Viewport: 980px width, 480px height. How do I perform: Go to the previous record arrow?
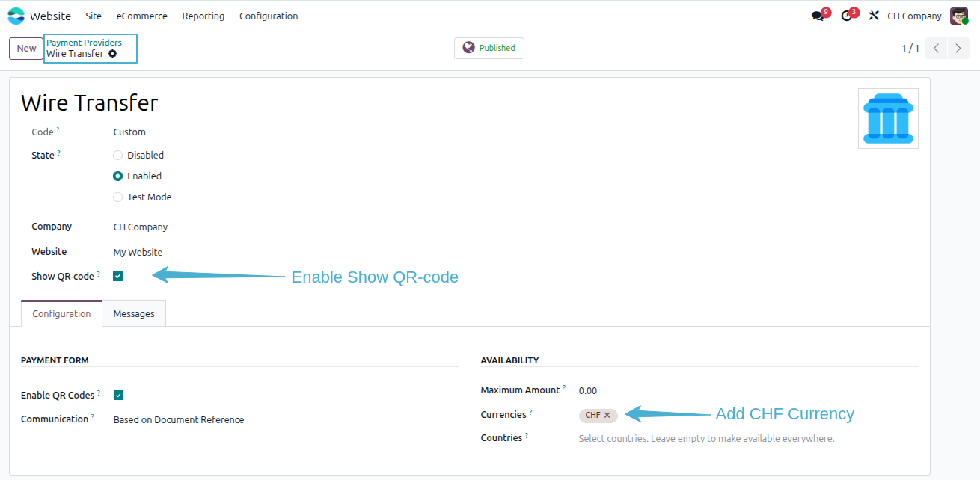tap(936, 48)
